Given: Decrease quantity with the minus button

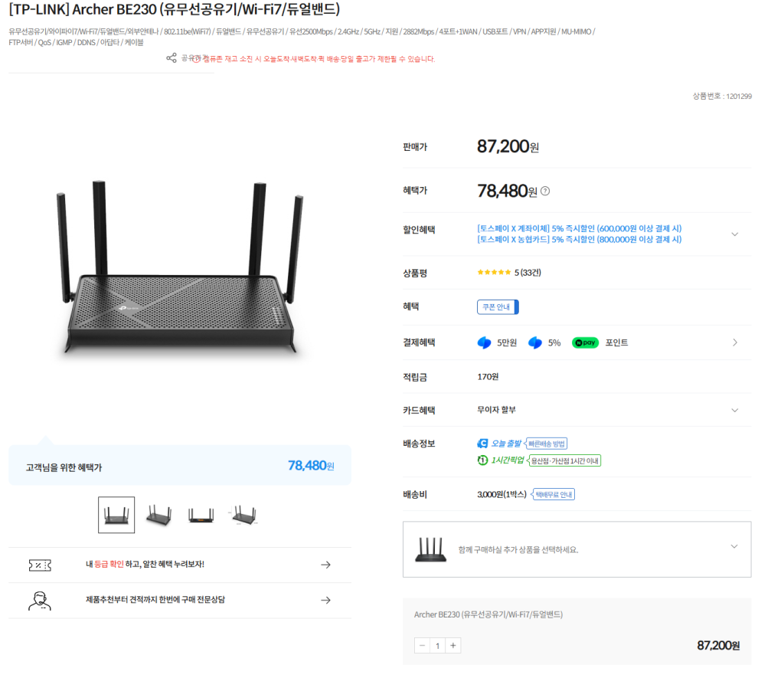Looking at the screenshot, I should pos(422,646).
